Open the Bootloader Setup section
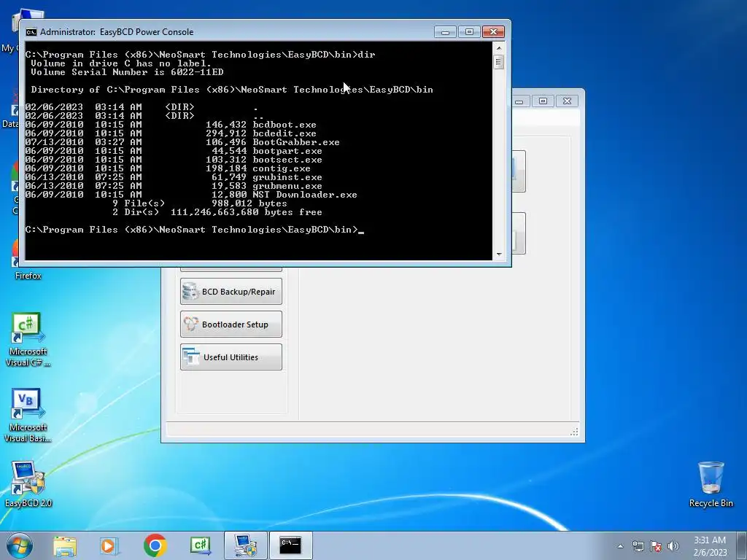Screen dimensions: 747x560 click(x=231, y=324)
